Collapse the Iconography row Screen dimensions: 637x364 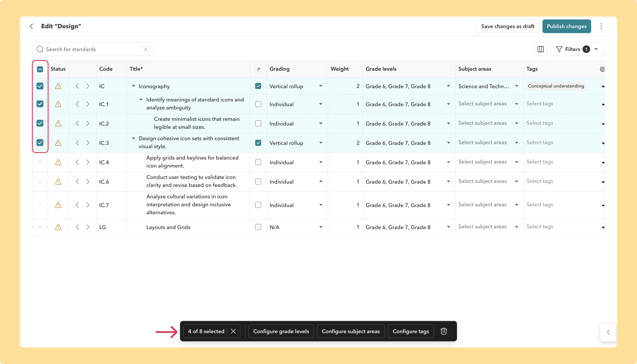(134, 86)
